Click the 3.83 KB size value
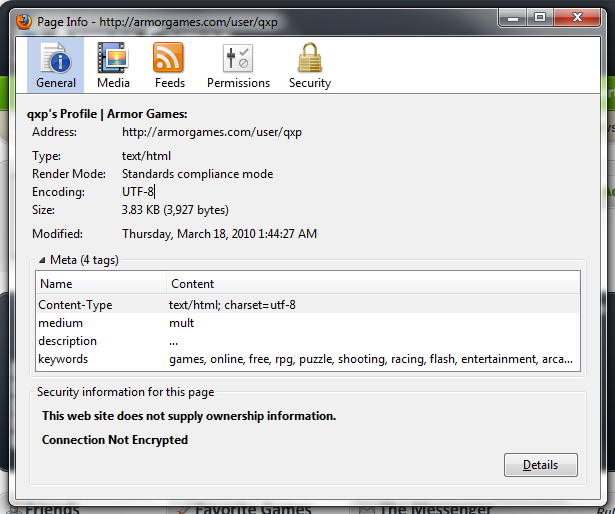This screenshot has width=615, height=514. point(175,210)
